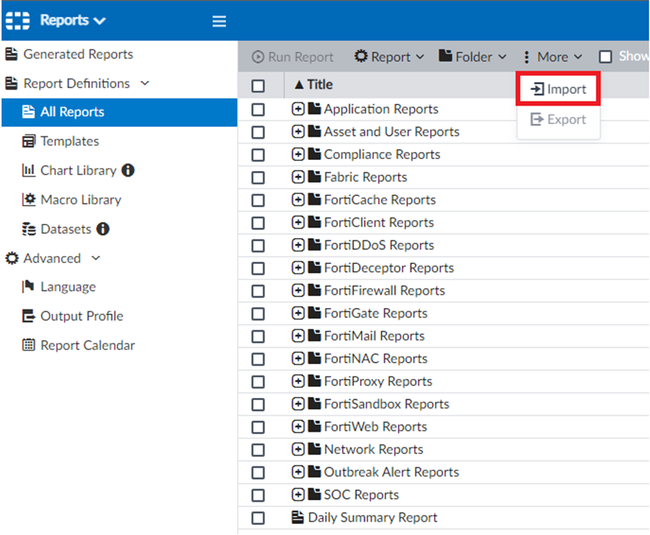This screenshot has width=650, height=535.
Task: Expand the SOC Reports folder
Action: 298,494
